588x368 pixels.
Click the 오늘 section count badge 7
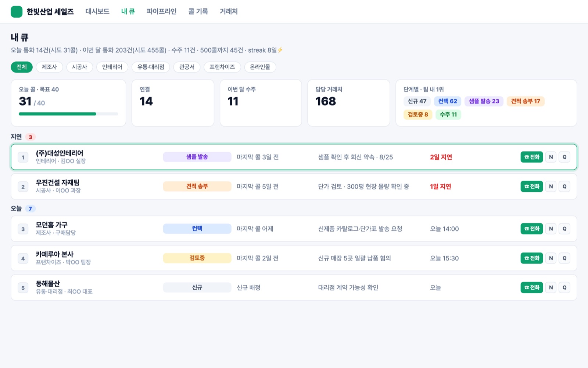click(x=31, y=209)
